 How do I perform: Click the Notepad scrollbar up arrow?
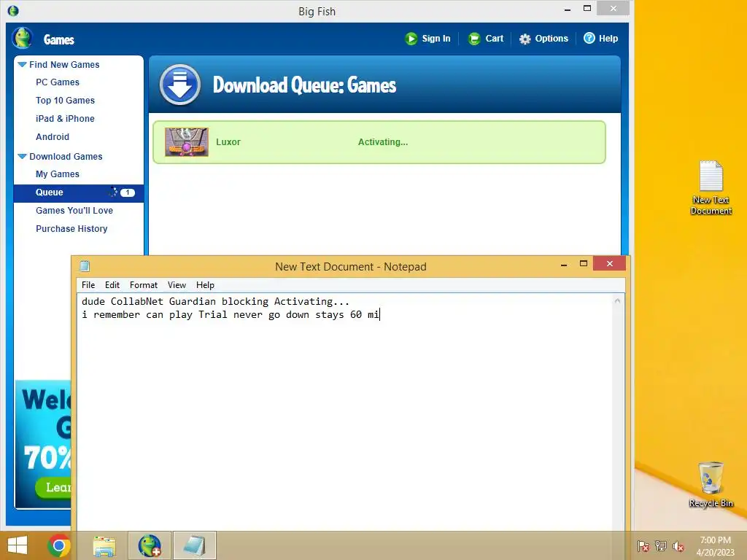coord(617,301)
